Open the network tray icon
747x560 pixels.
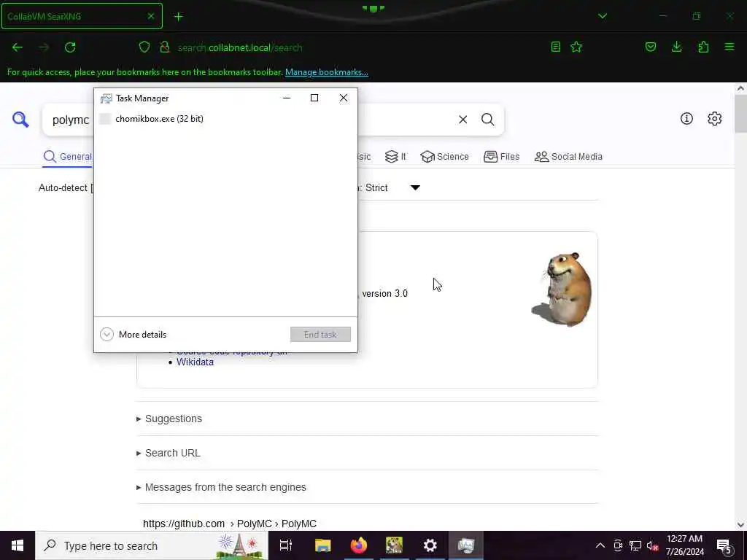[635, 545]
